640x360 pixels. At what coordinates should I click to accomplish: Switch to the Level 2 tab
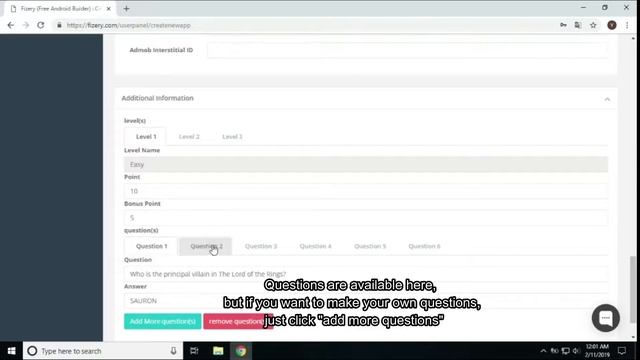pos(189,137)
